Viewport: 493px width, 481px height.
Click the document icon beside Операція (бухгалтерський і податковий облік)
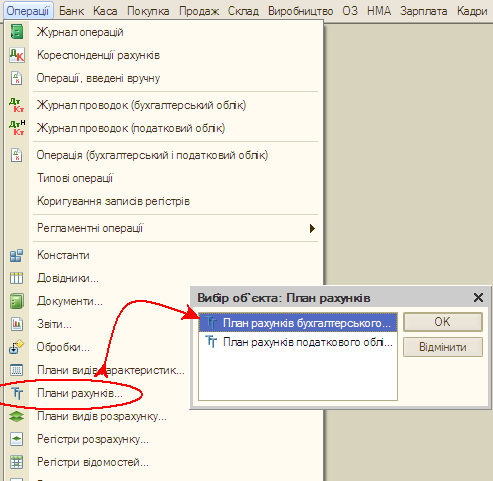pos(16,155)
